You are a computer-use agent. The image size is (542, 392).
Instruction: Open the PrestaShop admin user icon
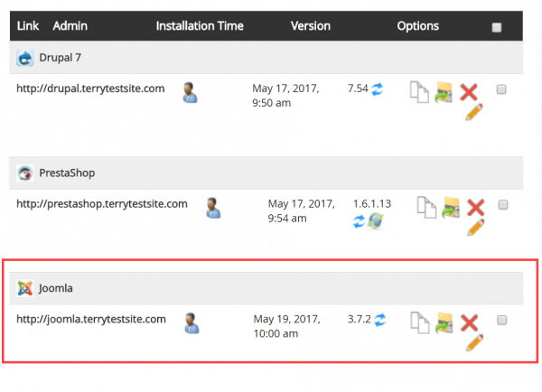(x=213, y=208)
